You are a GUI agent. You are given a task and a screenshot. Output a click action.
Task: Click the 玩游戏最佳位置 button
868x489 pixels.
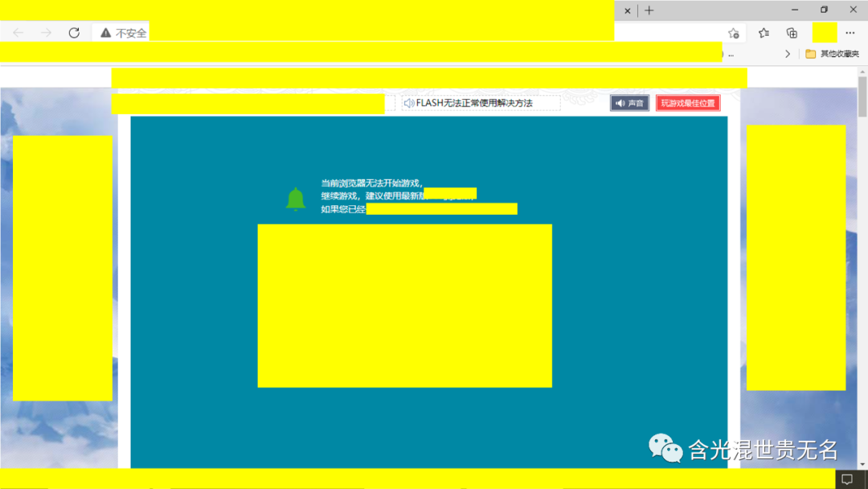point(688,103)
